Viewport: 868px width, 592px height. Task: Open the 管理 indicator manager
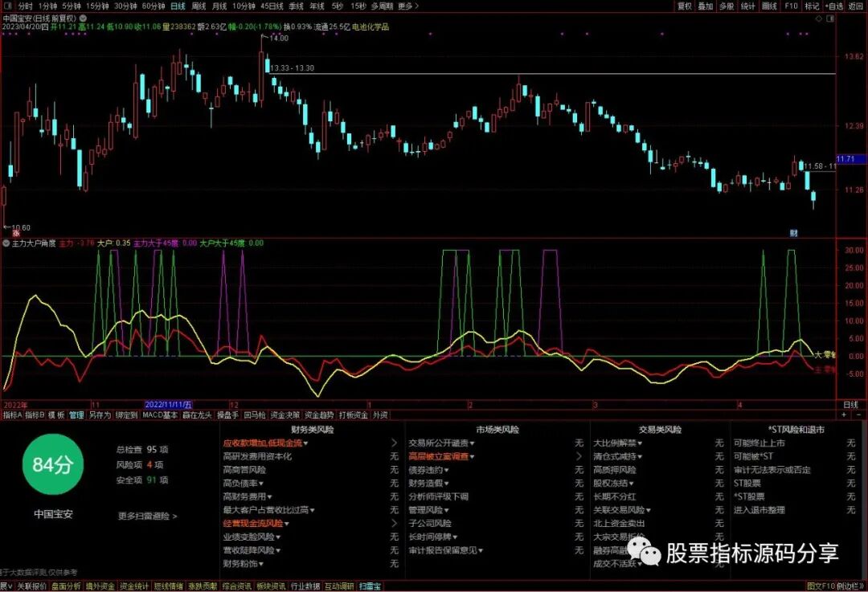76,415
